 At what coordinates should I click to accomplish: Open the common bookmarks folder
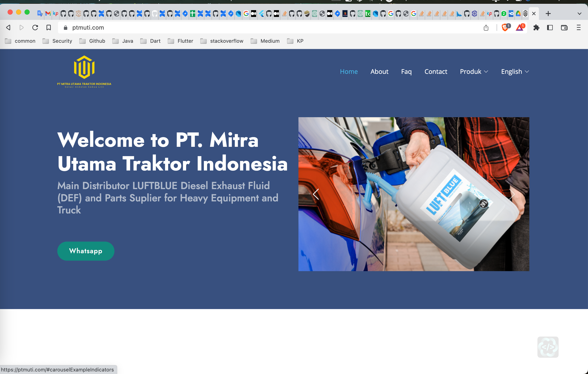coord(20,41)
